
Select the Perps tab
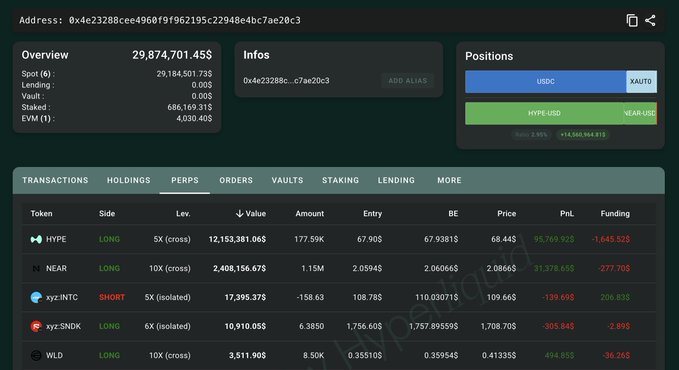(x=185, y=180)
